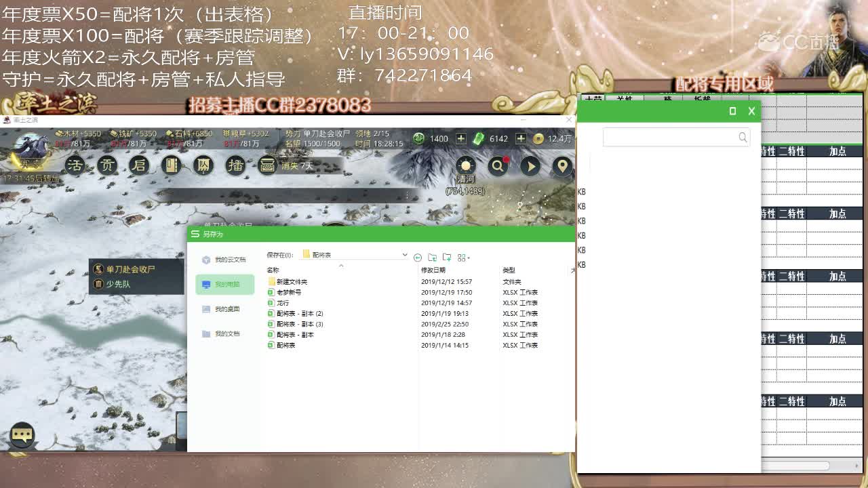Open the book icon in game toolbar
Screen dimensions: 868x488
tap(172, 165)
